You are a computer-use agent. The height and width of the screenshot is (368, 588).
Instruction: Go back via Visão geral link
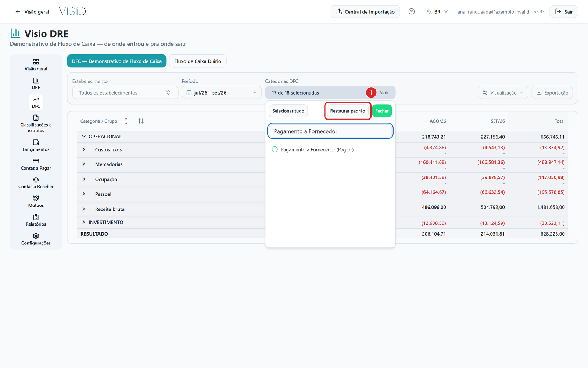32,11
